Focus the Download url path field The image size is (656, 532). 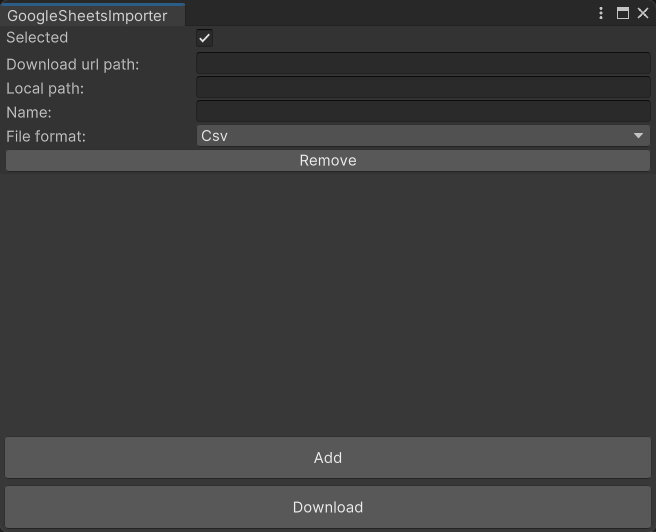(423, 64)
